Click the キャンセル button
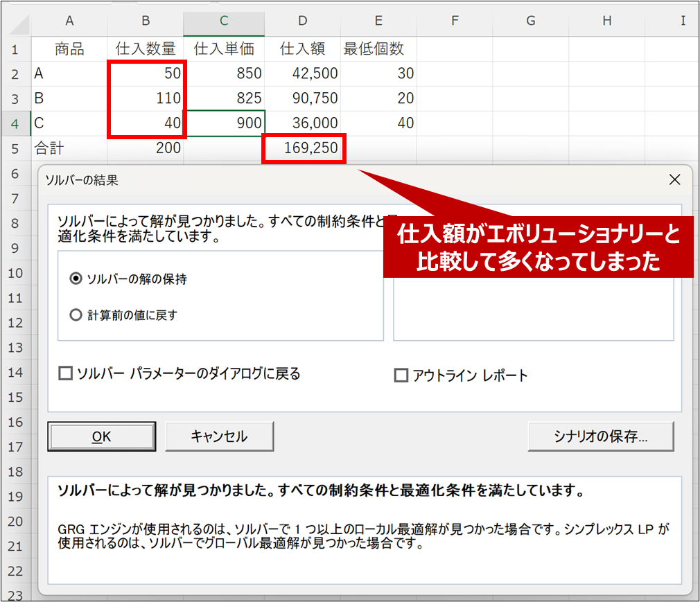Screen dimensions: 700x602 [219, 436]
